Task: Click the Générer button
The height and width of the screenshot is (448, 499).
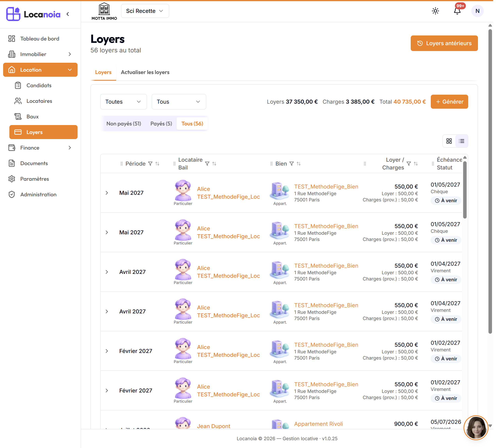Action: coord(449,102)
